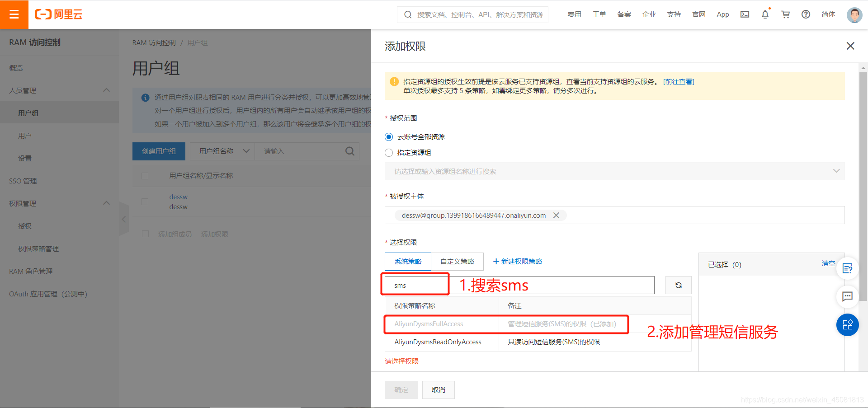This screenshot has width=868, height=408.
Task: Check the dessw user group row checkbox
Action: click(x=145, y=202)
